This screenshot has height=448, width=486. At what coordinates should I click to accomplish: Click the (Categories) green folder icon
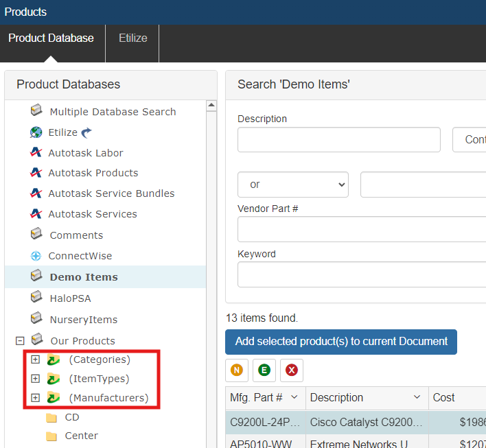[x=54, y=360]
